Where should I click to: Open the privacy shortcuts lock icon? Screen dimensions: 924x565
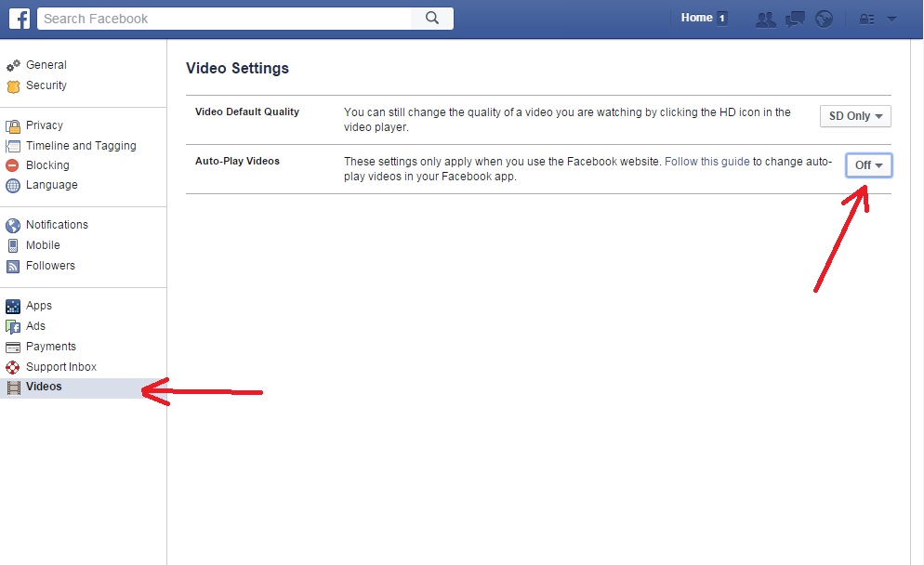(x=866, y=19)
